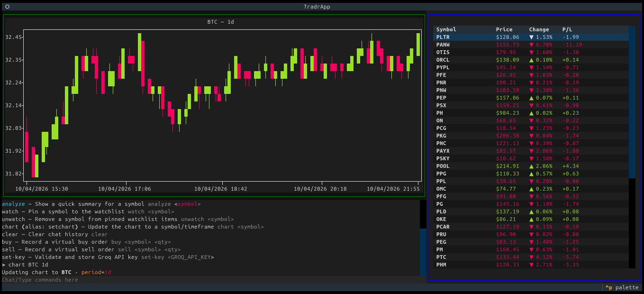This screenshot has width=644, height=294.
Task: Select the PANW symbol row
Action: pyautogui.click(x=531, y=45)
